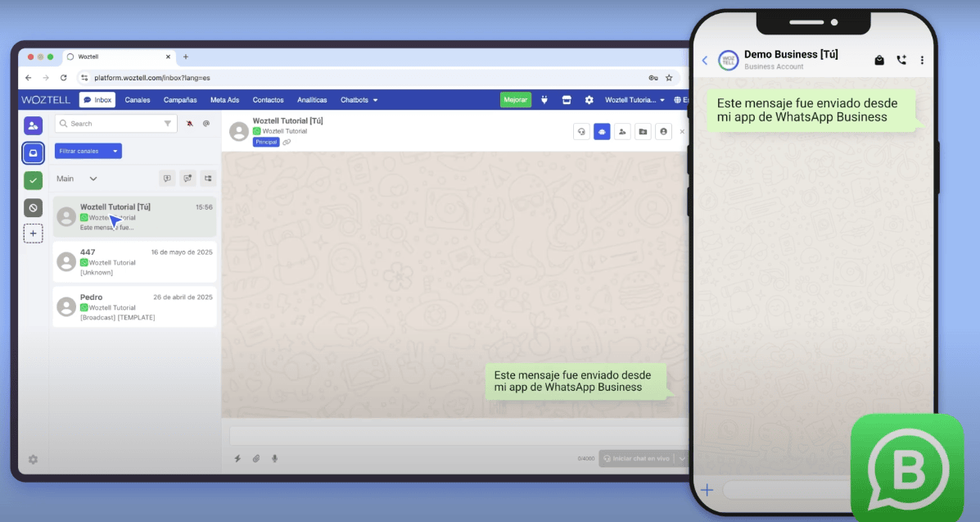The width and height of the screenshot is (980, 522).
Task: Tap the shopping bag catalog icon on phone
Action: click(879, 60)
